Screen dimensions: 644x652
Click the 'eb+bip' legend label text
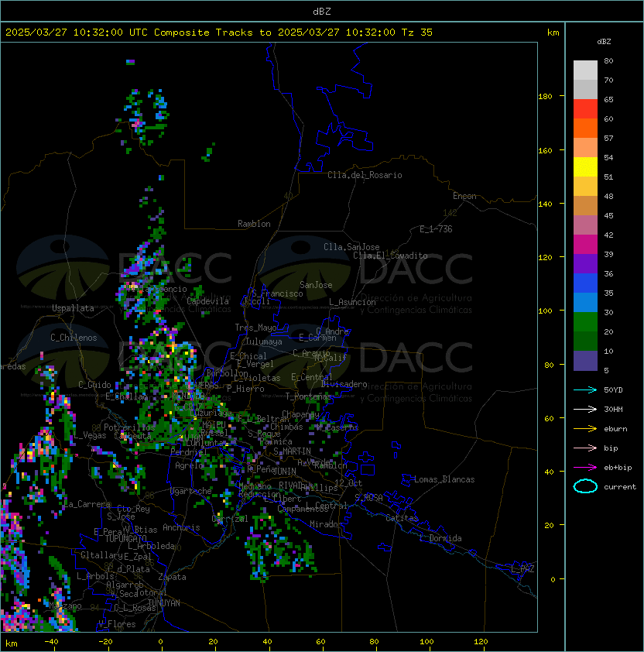pyautogui.click(x=618, y=468)
